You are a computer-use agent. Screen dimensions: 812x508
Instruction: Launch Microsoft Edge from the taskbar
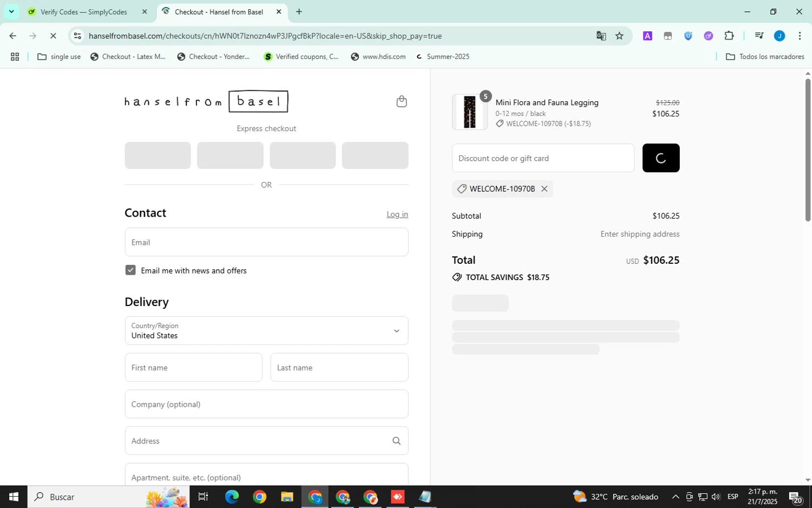click(x=232, y=497)
